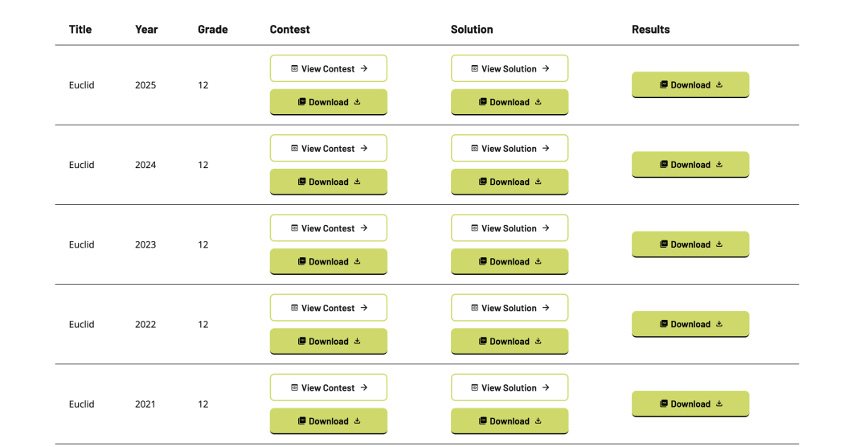The image size is (868, 447).
Task: View the 2023 Euclid solution online
Action: (510, 228)
